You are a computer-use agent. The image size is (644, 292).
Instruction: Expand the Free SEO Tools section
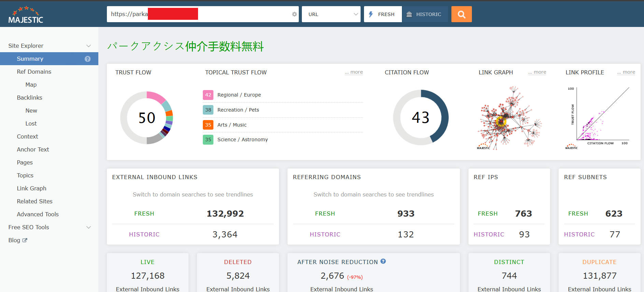[88, 228]
